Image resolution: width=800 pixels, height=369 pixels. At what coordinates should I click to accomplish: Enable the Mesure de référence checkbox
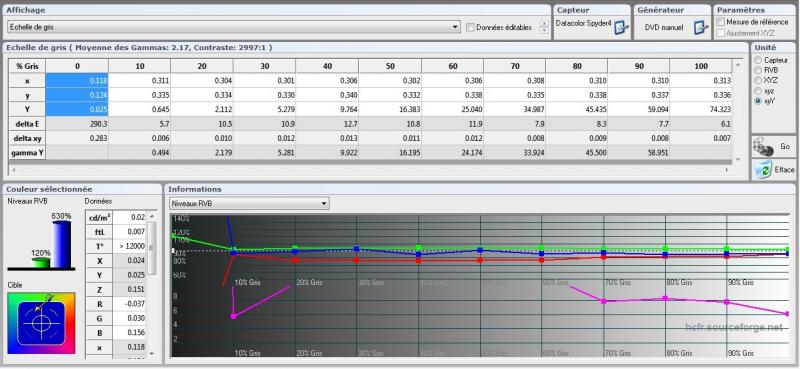pos(720,22)
